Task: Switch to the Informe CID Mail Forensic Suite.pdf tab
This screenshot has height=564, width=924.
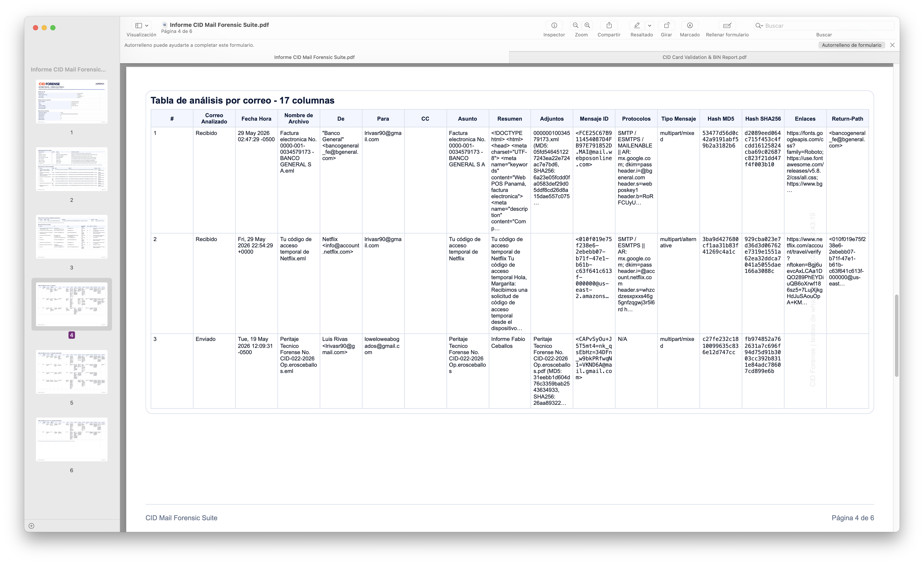Action: click(x=314, y=57)
